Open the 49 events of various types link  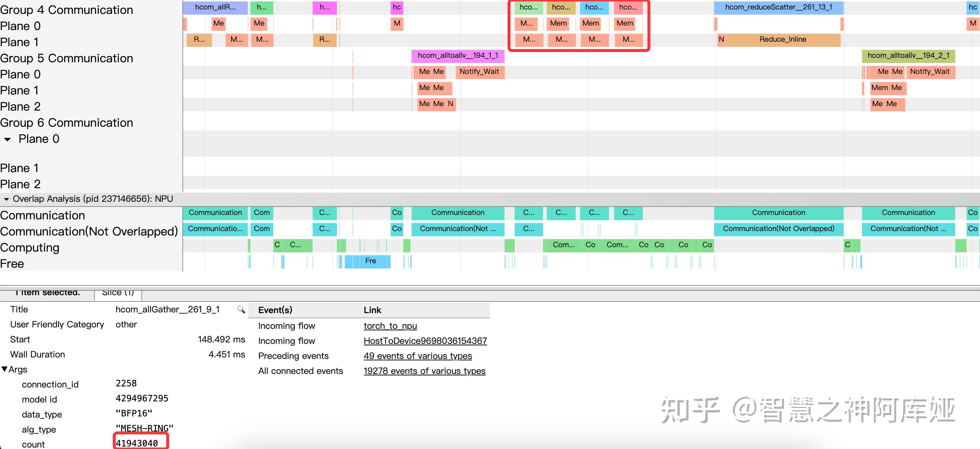(x=417, y=356)
